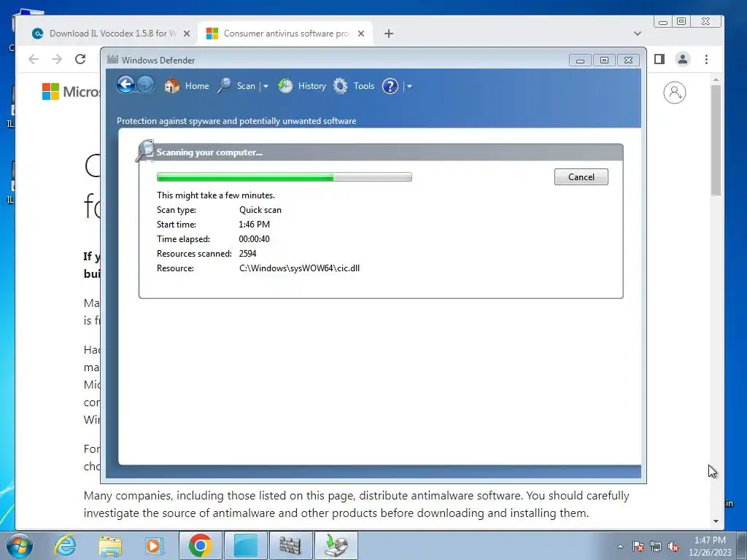The height and width of the screenshot is (560, 747).
Task: Cancel the running quick scan
Action: coord(581,176)
